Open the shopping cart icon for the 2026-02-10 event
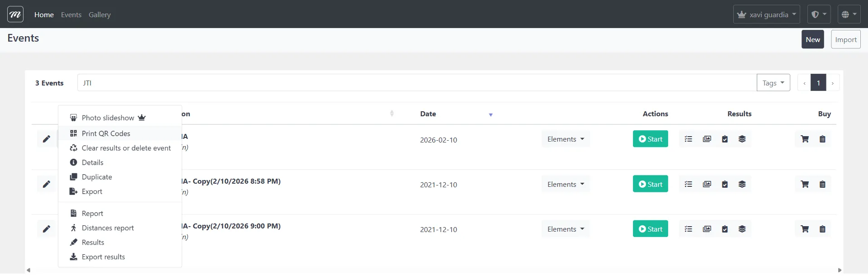Screen dimensions: 868x280 click(805, 139)
